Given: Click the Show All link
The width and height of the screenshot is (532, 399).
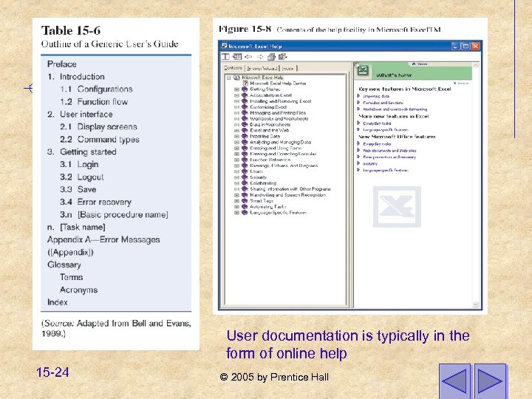Looking at the screenshot, I should [x=461, y=83].
